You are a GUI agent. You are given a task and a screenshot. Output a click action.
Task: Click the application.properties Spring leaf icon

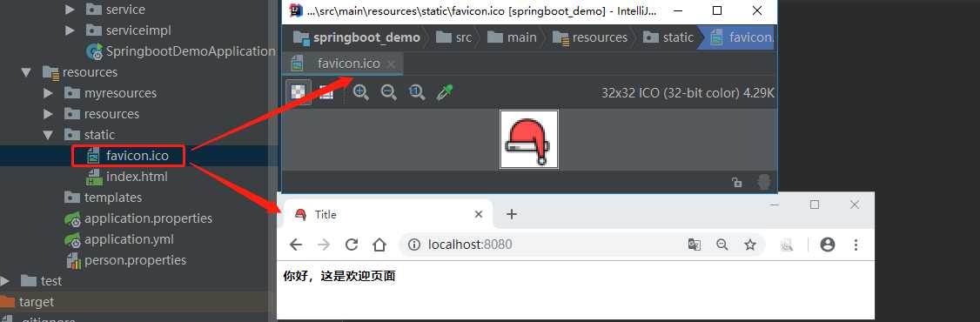coord(73,218)
